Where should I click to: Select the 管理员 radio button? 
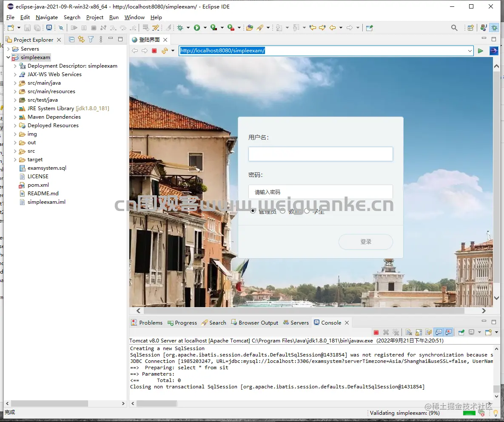click(x=253, y=211)
